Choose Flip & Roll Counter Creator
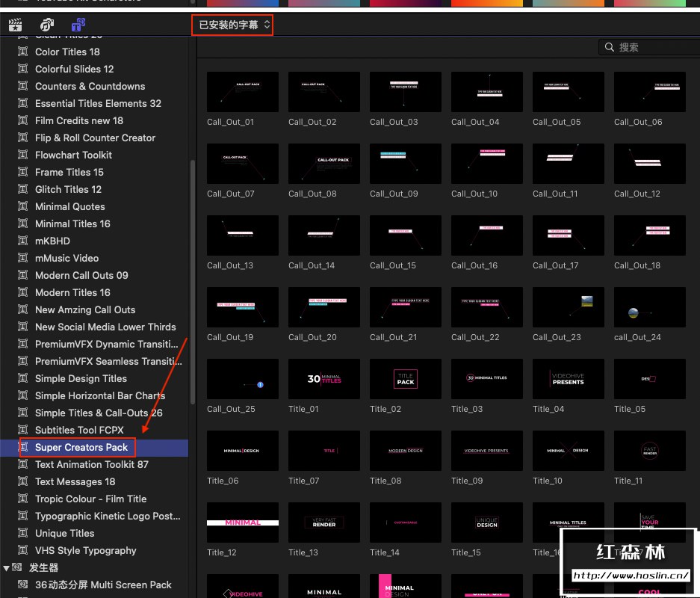This screenshot has width=700, height=598. click(95, 138)
